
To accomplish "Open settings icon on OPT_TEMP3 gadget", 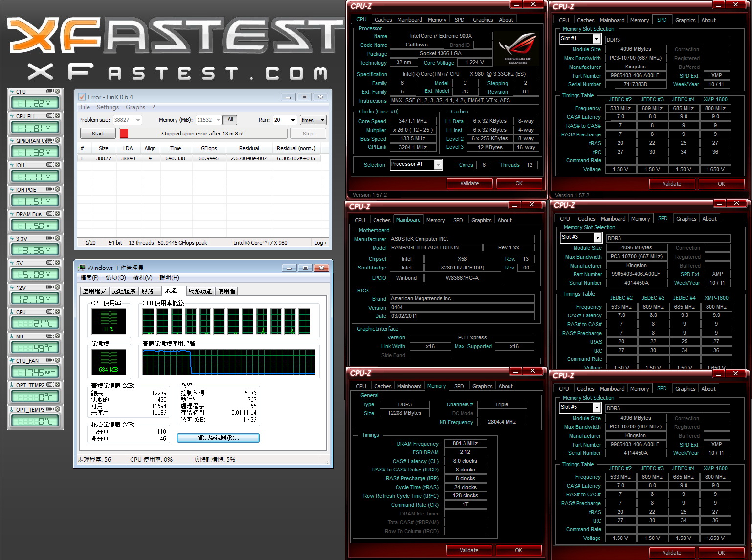I will tap(50, 409).
